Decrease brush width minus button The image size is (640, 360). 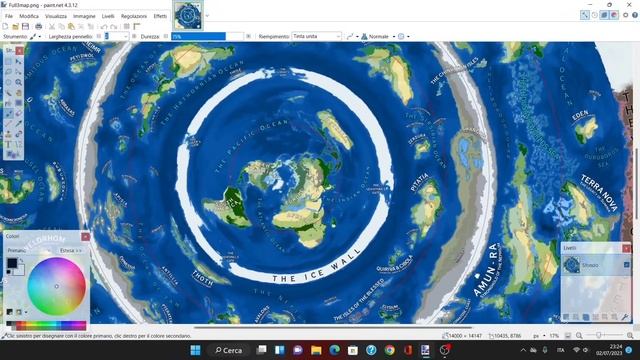98,36
